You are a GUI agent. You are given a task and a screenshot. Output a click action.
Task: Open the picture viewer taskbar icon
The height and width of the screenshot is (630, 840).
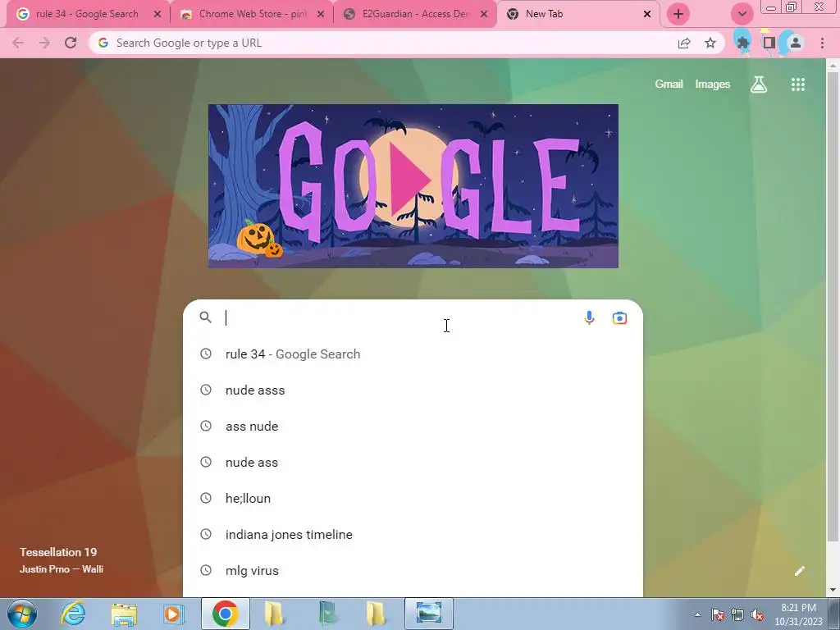pyautogui.click(x=429, y=614)
